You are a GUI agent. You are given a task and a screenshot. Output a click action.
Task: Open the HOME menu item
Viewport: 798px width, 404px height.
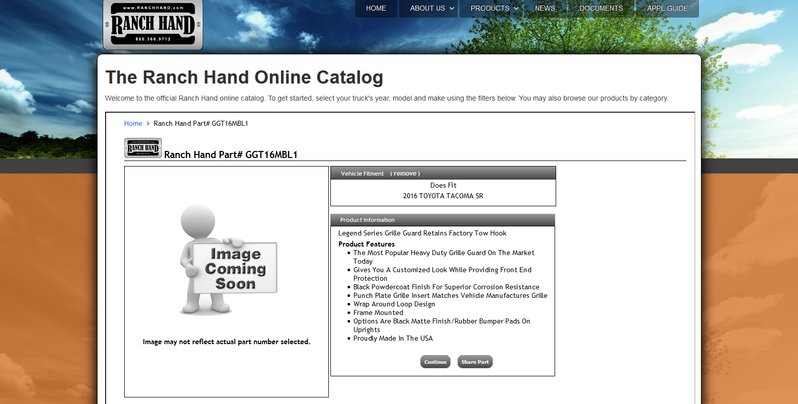tap(376, 8)
